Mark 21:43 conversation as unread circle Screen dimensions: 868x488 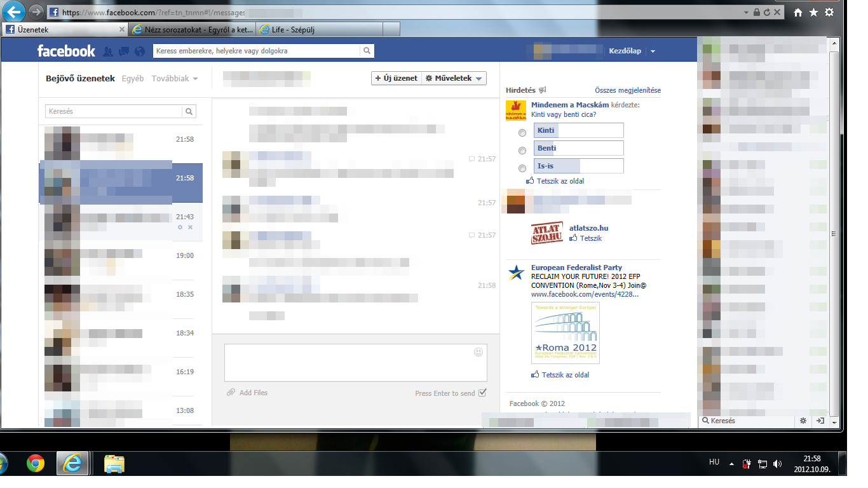(x=180, y=227)
